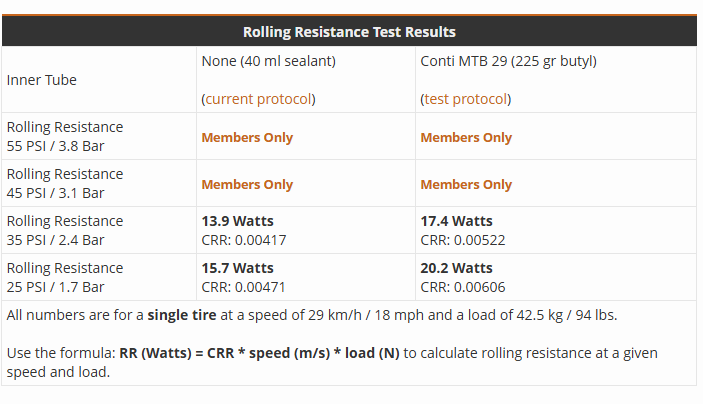Screen dimensions: 703x404
Task: Select the CRR: 0.00417 text
Action: (243, 240)
